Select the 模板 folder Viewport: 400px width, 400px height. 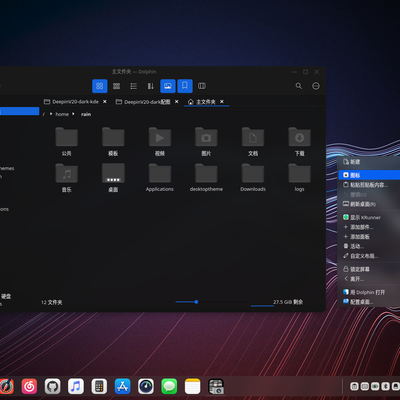coord(113,141)
